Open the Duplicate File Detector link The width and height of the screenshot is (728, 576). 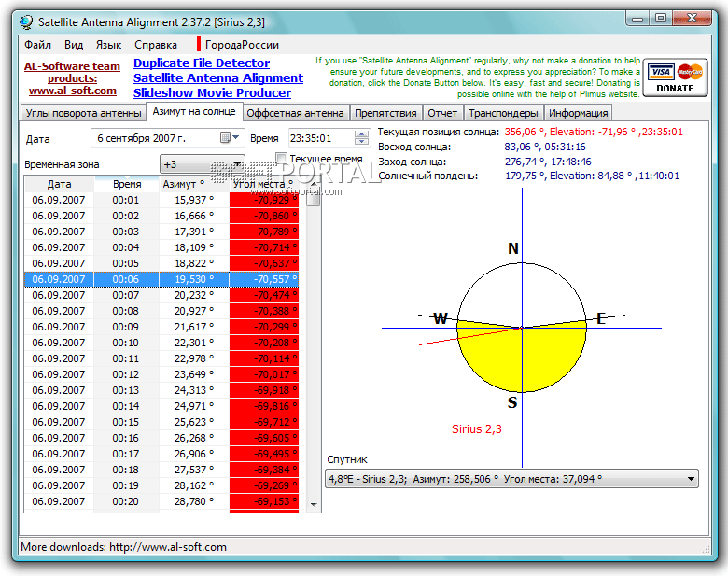pos(201,63)
